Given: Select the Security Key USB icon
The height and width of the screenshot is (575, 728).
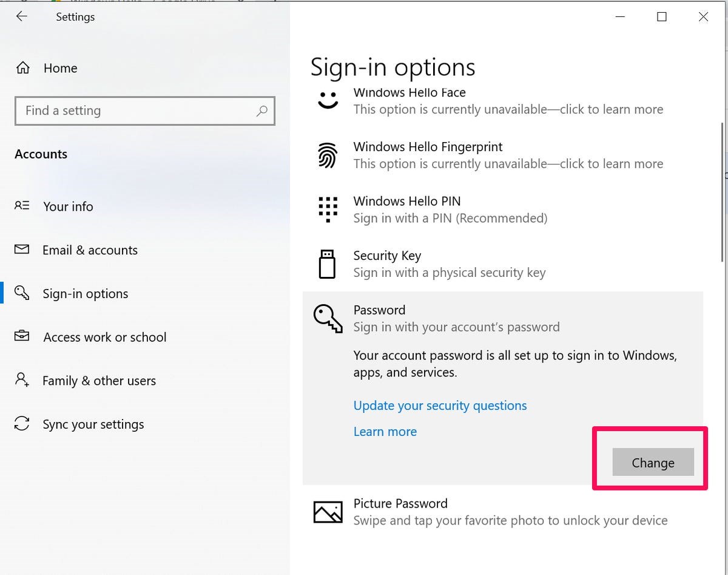Looking at the screenshot, I should pyautogui.click(x=328, y=264).
